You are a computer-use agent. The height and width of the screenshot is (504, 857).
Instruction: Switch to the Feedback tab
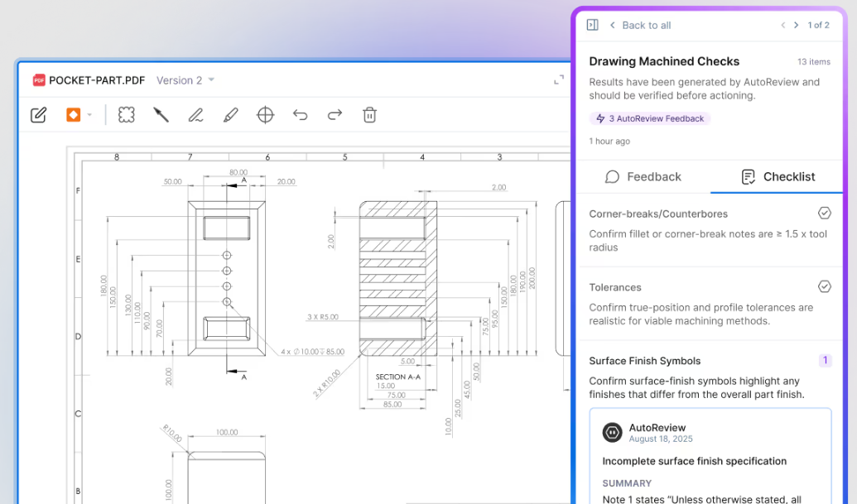[x=643, y=176]
